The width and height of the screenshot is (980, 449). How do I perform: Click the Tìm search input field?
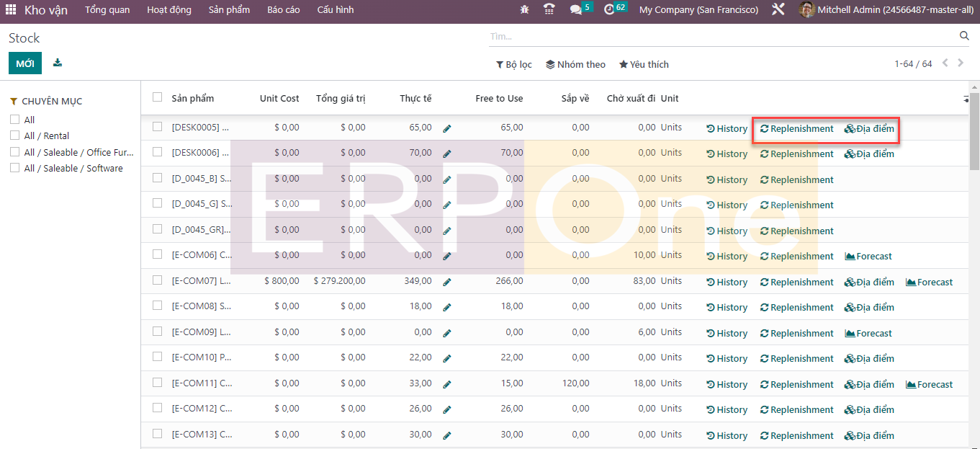pos(720,36)
